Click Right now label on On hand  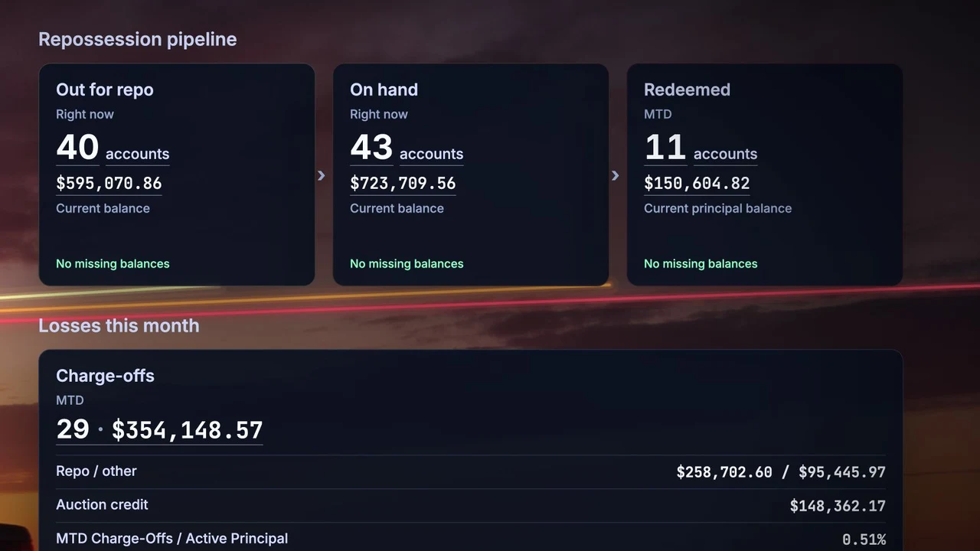379,115
